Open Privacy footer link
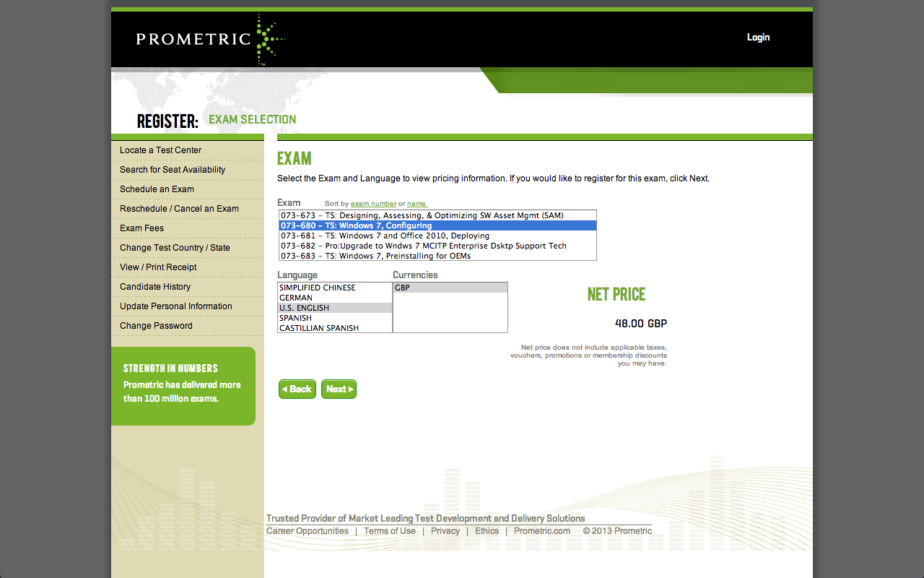Viewport: 924px width, 578px height. tap(445, 531)
